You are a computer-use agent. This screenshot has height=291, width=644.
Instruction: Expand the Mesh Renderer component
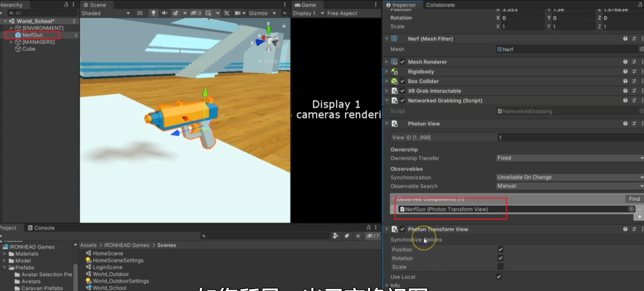pyautogui.click(x=387, y=62)
